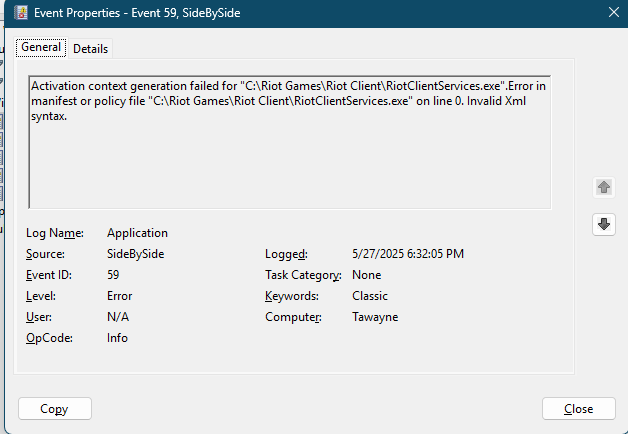
Task: Click the Event ID value 59
Action: coord(113,275)
